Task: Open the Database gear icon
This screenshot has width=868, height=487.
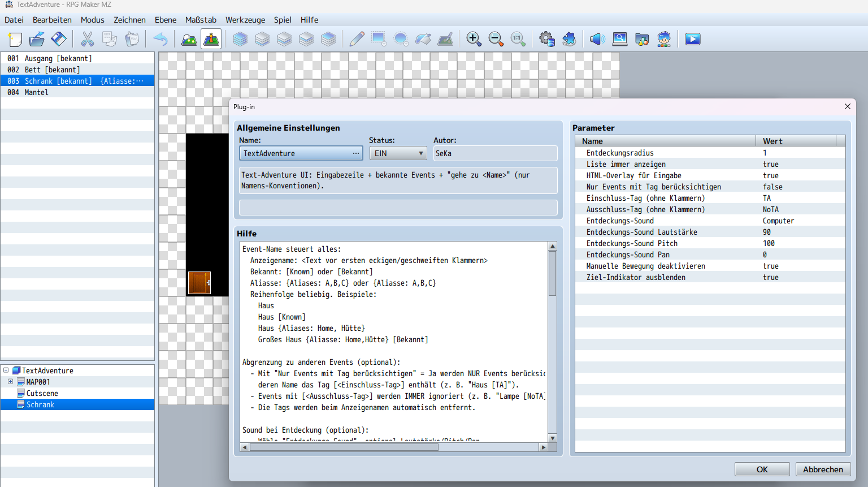Action: click(x=546, y=39)
